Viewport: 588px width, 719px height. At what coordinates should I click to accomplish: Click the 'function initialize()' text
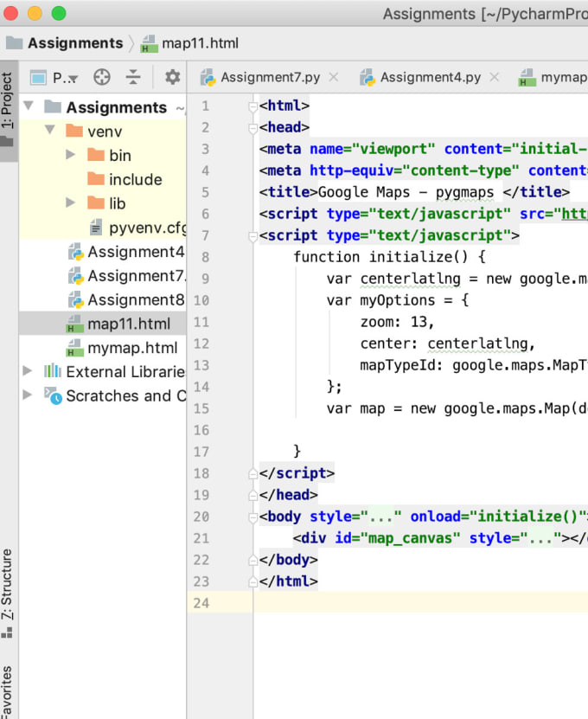(380, 257)
